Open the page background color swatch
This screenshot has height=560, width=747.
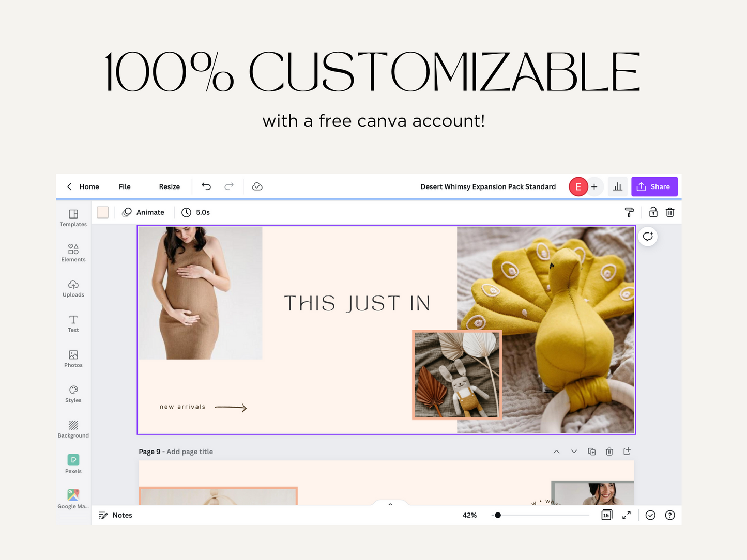[103, 212]
